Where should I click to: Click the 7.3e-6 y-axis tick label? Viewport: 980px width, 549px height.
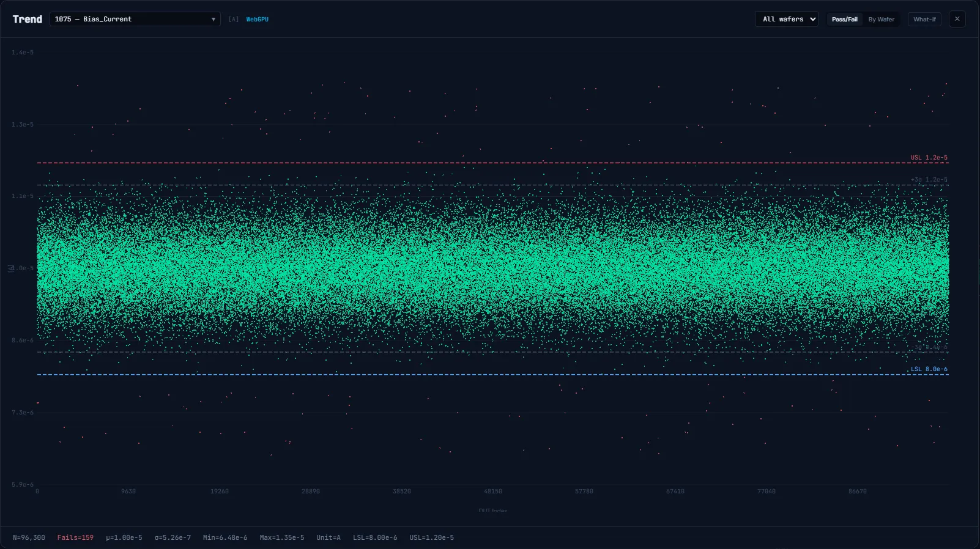click(x=23, y=413)
